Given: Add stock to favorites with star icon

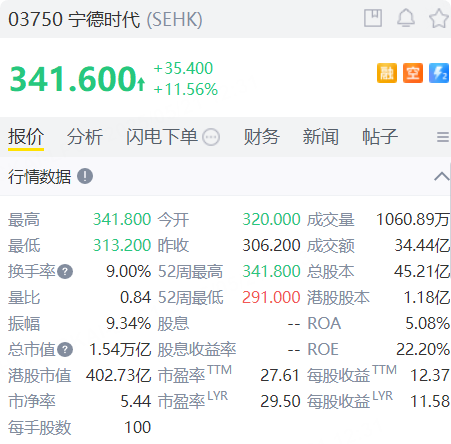Looking at the screenshot, I should tap(439, 18).
